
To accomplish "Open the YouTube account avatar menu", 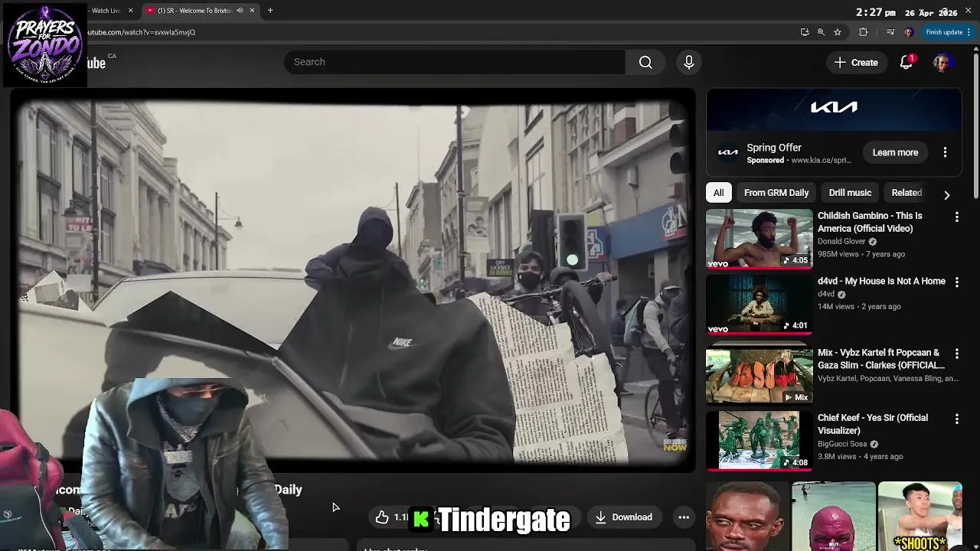I will pyautogui.click(x=942, y=62).
